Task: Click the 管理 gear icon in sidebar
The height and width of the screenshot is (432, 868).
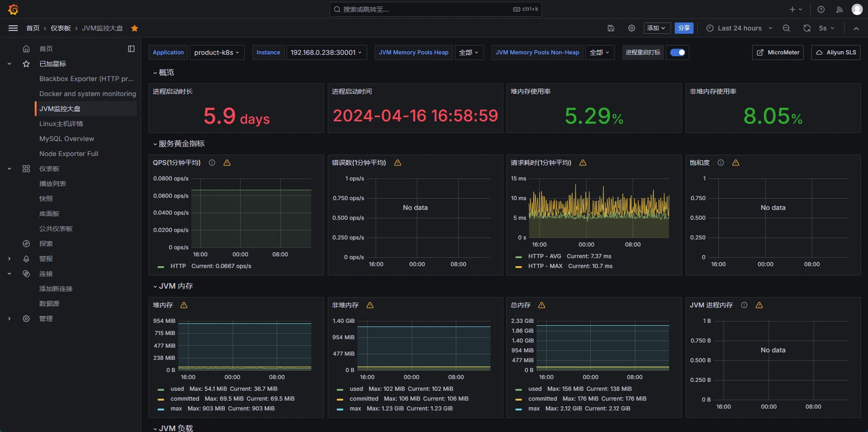Action: [x=26, y=319]
